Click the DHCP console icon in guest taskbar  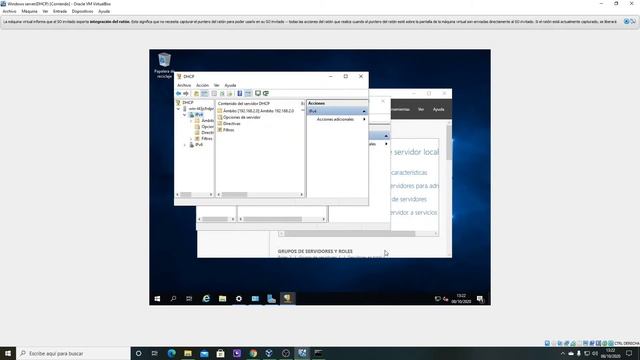point(287,299)
